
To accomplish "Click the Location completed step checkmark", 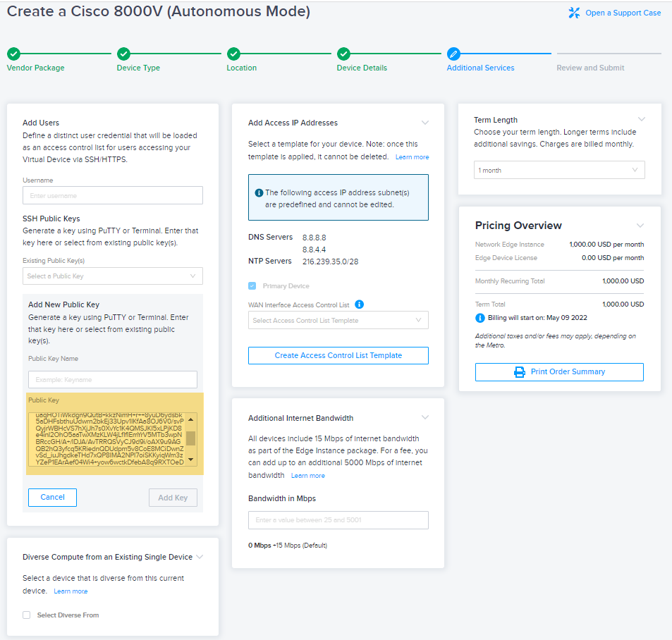I will tap(233, 54).
